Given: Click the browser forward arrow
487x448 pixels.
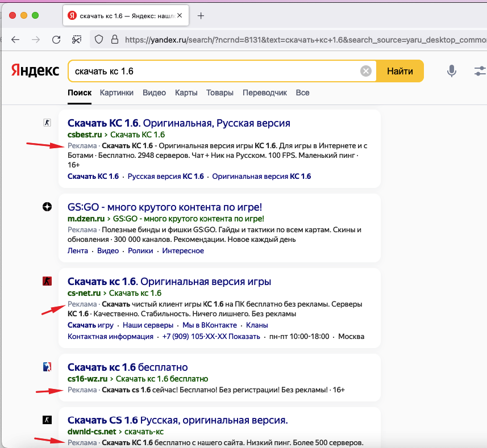Looking at the screenshot, I should point(36,40).
